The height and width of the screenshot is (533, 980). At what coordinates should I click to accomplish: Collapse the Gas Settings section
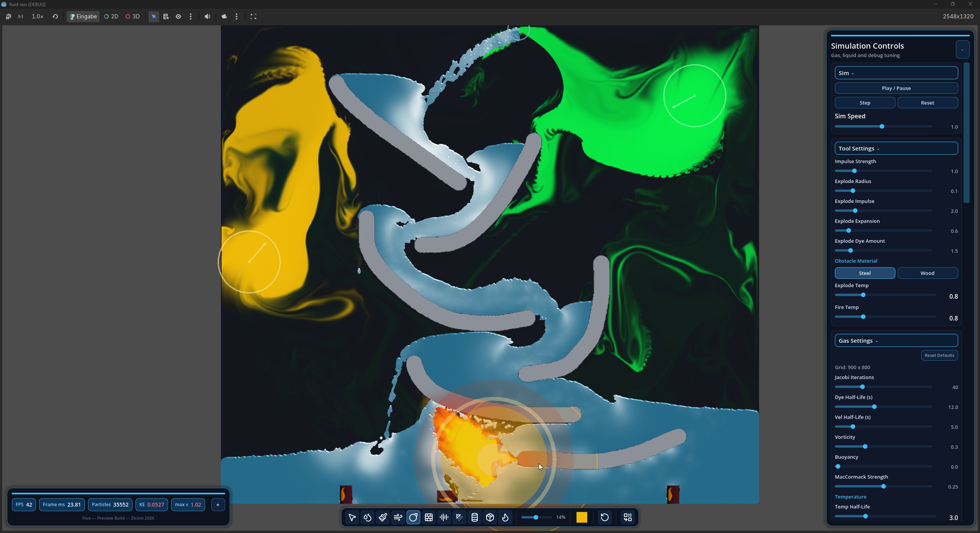pyautogui.click(x=896, y=340)
